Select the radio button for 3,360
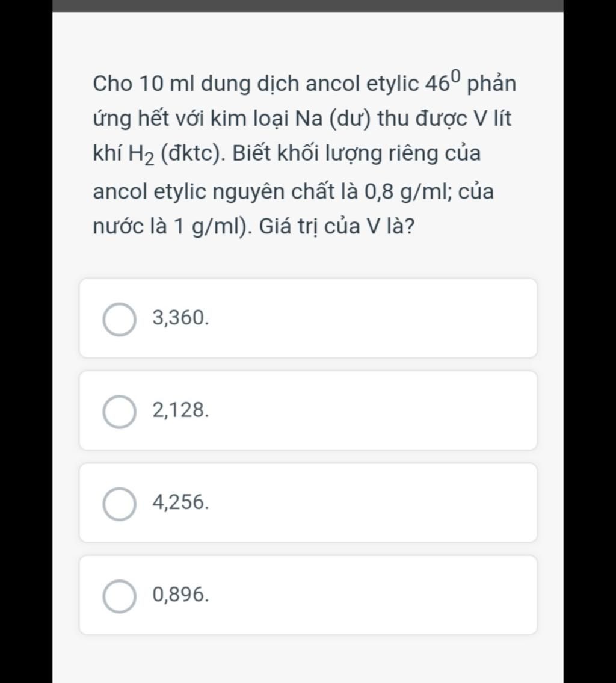The height and width of the screenshot is (683, 616). coord(119,320)
